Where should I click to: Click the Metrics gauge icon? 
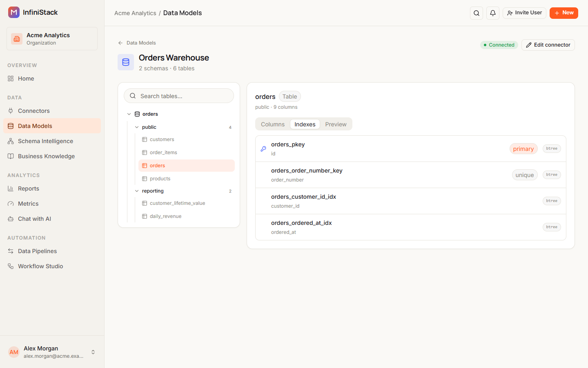click(x=11, y=204)
